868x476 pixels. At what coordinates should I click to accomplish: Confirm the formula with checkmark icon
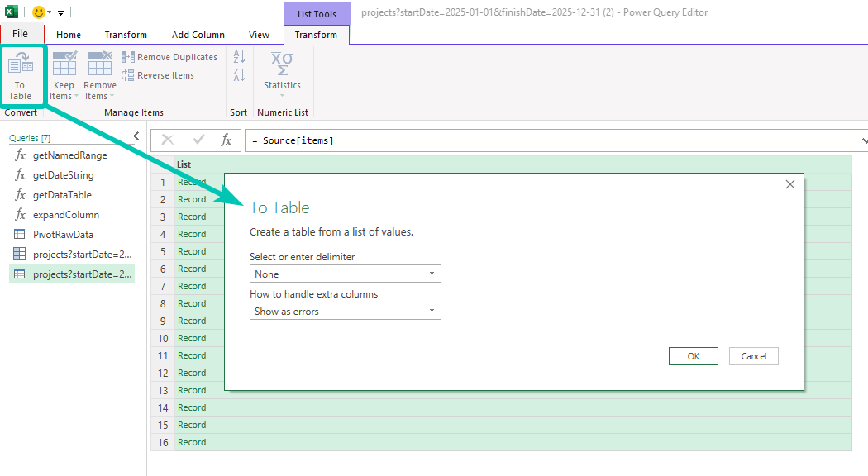coord(198,140)
